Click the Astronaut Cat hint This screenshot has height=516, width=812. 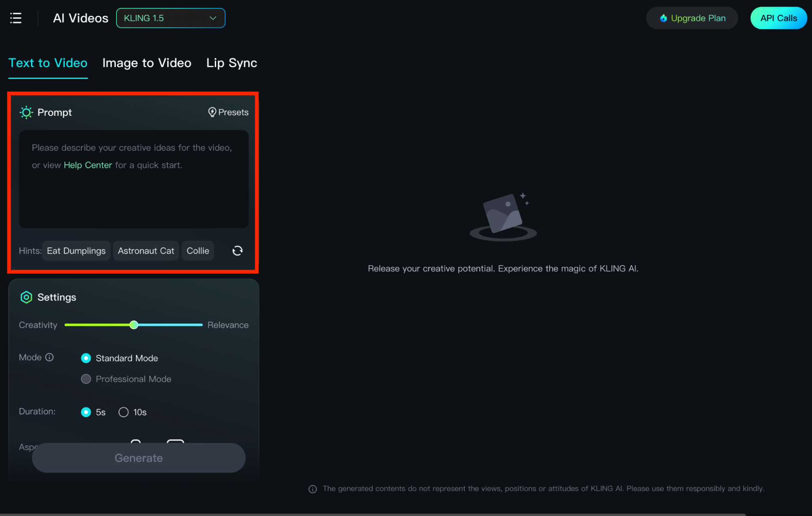[145, 250]
